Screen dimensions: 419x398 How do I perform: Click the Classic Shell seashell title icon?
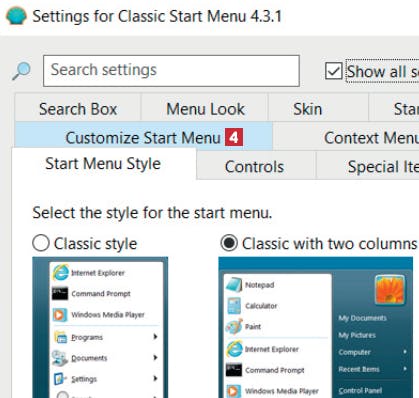16,16
